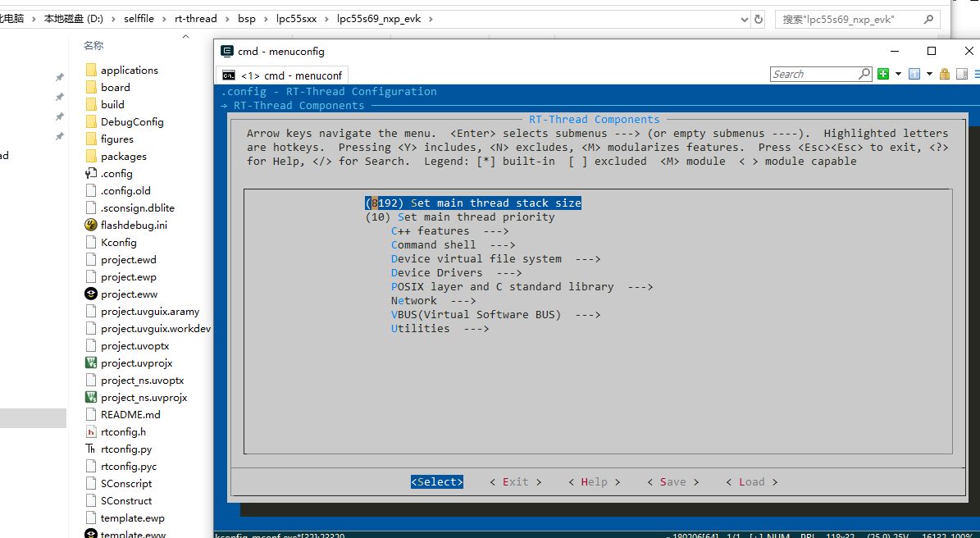This screenshot has height=538, width=980.
Task: Select the Set main thread priority entry
Action: point(460,217)
